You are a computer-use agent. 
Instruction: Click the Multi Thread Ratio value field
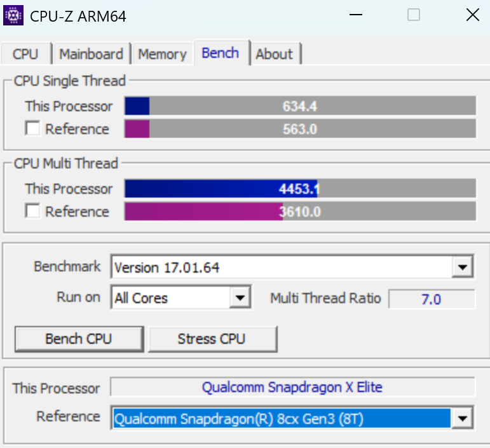(432, 299)
